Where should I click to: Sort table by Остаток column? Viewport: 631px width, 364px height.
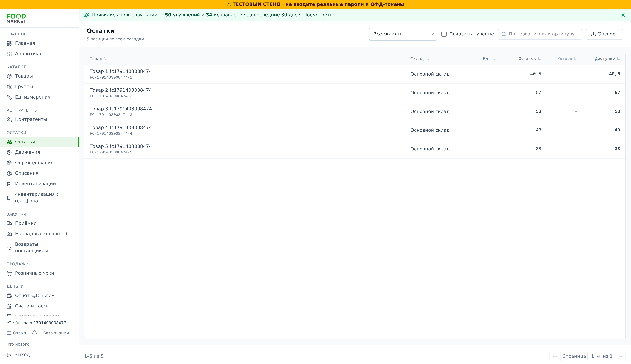(530, 59)
